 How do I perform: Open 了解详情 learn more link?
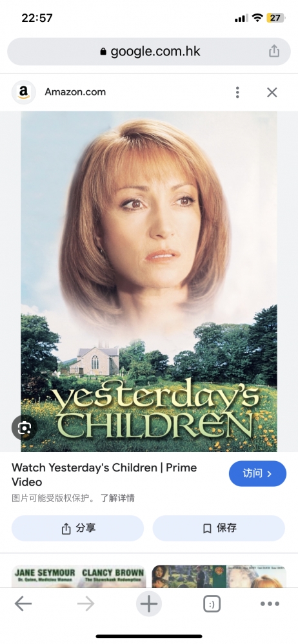[118, 498]
